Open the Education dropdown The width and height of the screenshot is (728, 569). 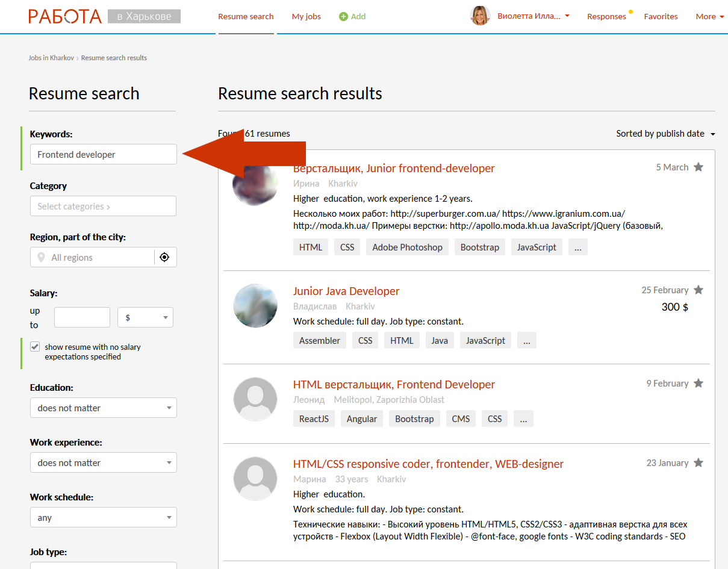coord(103,408)
